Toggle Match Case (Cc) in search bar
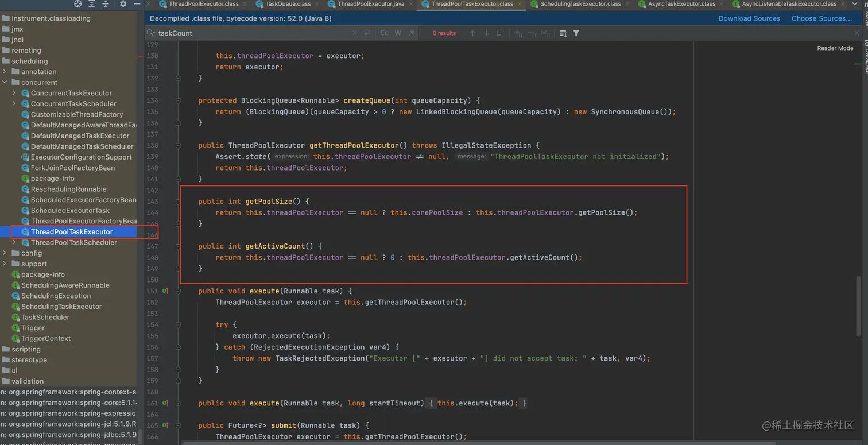Image resolution: width=868 pixels, height=445 pixels. [x=384, y=33]
